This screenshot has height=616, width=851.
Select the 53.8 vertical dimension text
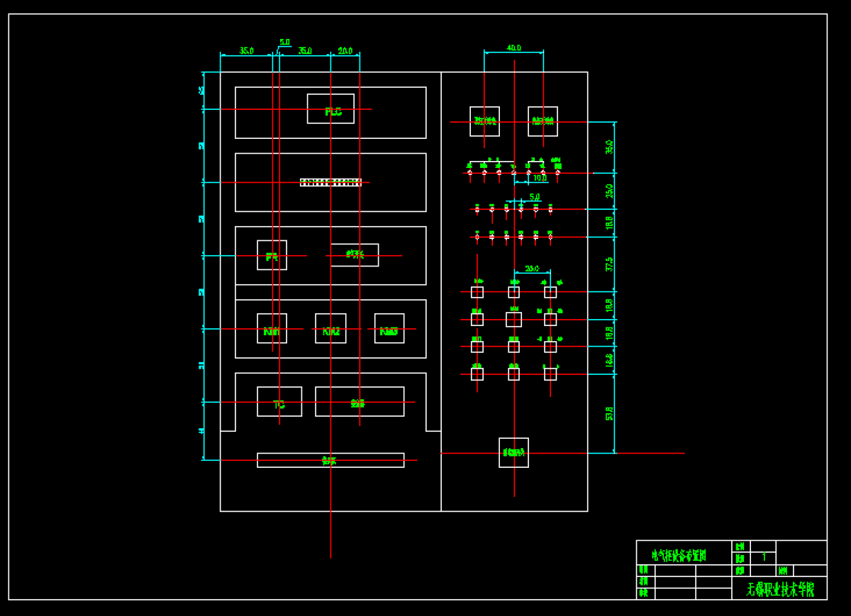pyautogui.click(x=609, y=413)
